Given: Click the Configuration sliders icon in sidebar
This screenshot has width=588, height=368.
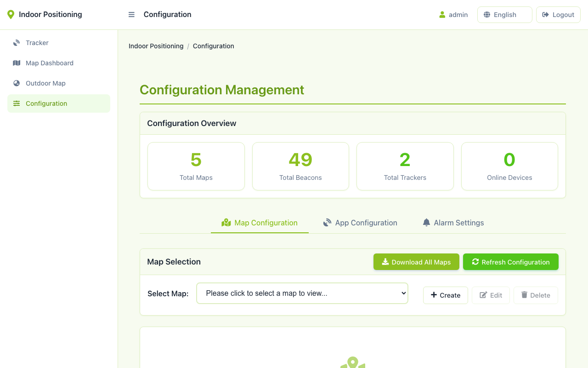Looking at the screenshot, I should coord(17,103).
